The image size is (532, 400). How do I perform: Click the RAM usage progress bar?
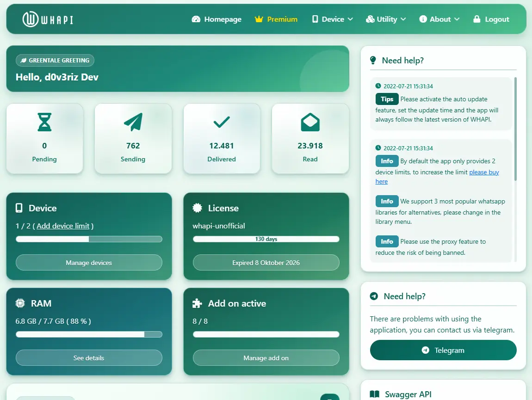point(89,334)
